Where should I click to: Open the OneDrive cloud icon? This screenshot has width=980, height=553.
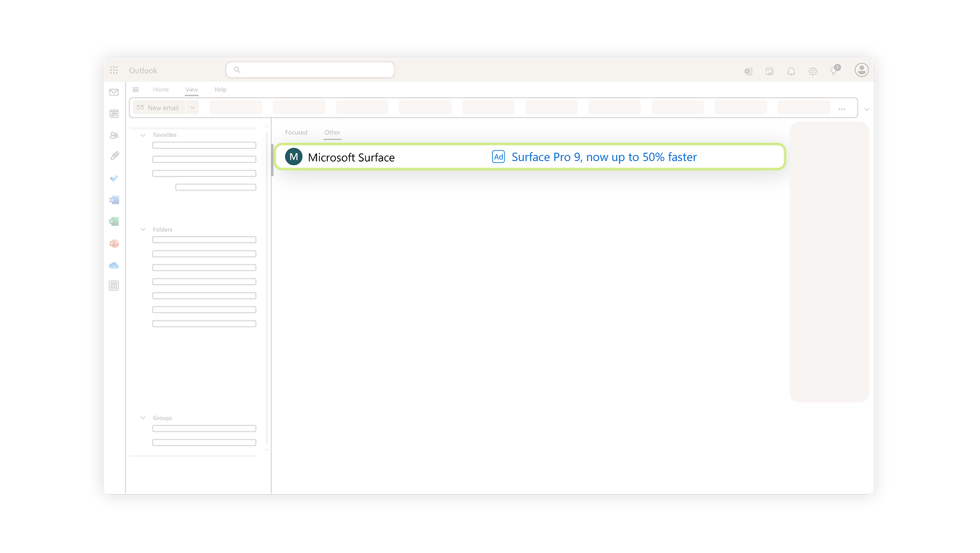114,265
